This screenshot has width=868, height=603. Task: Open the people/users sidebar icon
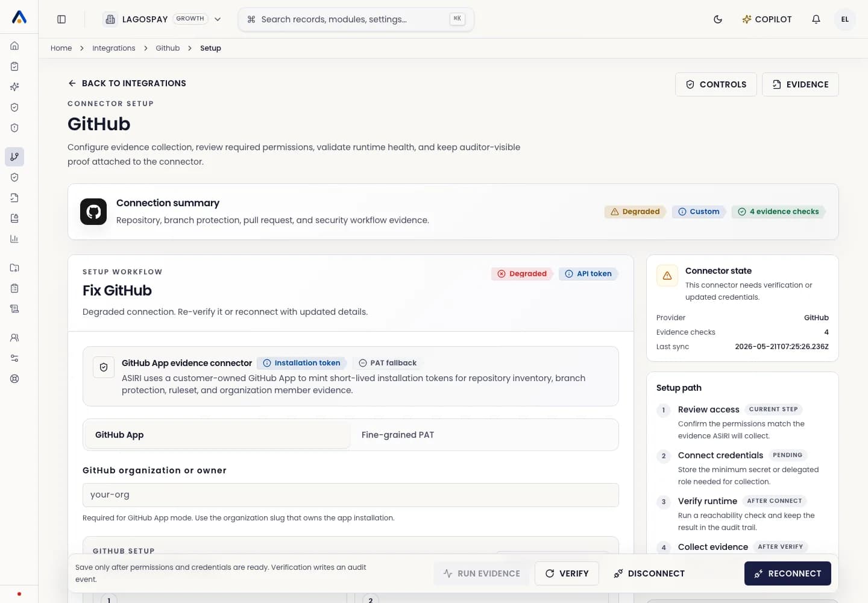[14, 338]
